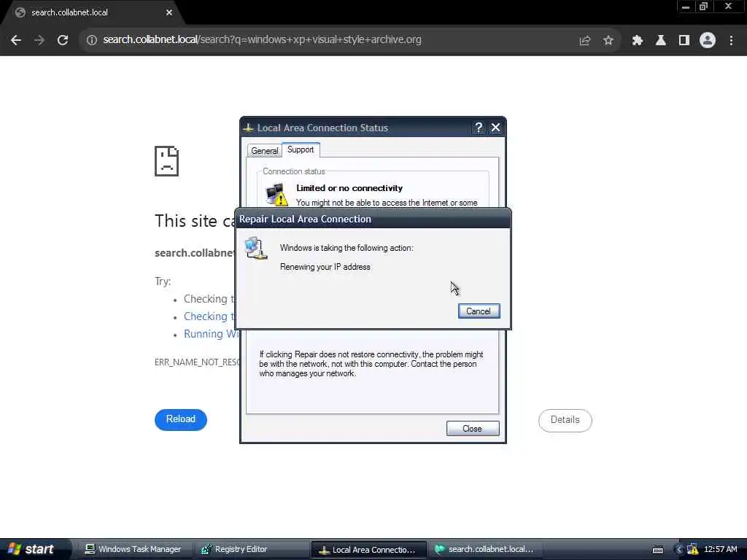This screenshot has width=747, height=560.
Task: Click the browser forward arrow
Action: (39, 40)
